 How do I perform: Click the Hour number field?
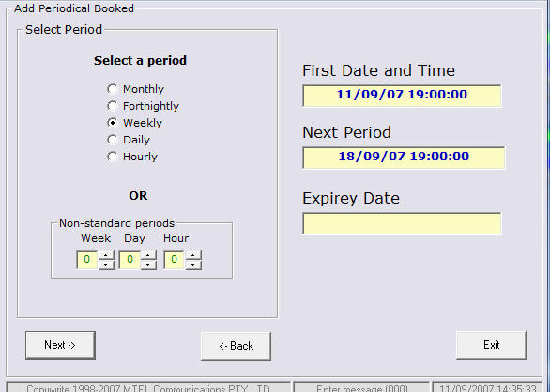click(x=174, y=260)
